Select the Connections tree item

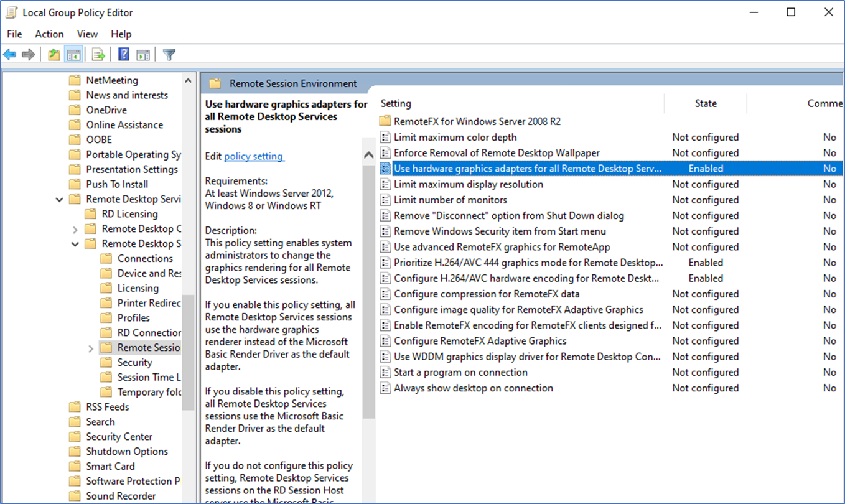(x=145, y=259)
